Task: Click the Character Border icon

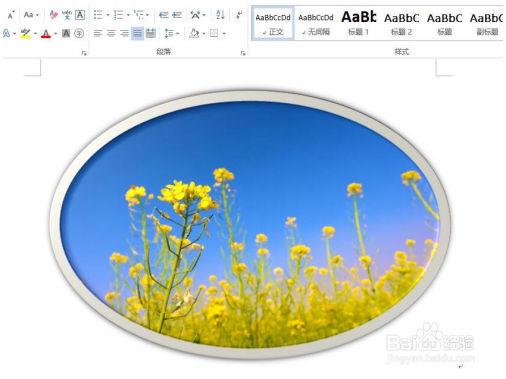Action: tap(80, 15)
